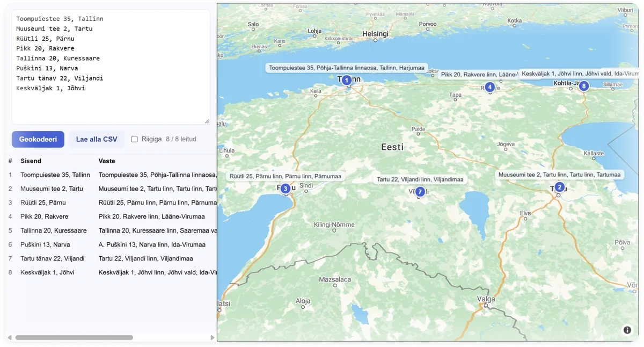This screenshot has width=644, height=347.
Task: Select table row 'Tallinna 20, Kuressaare'
Action: [x=111, y=230]
